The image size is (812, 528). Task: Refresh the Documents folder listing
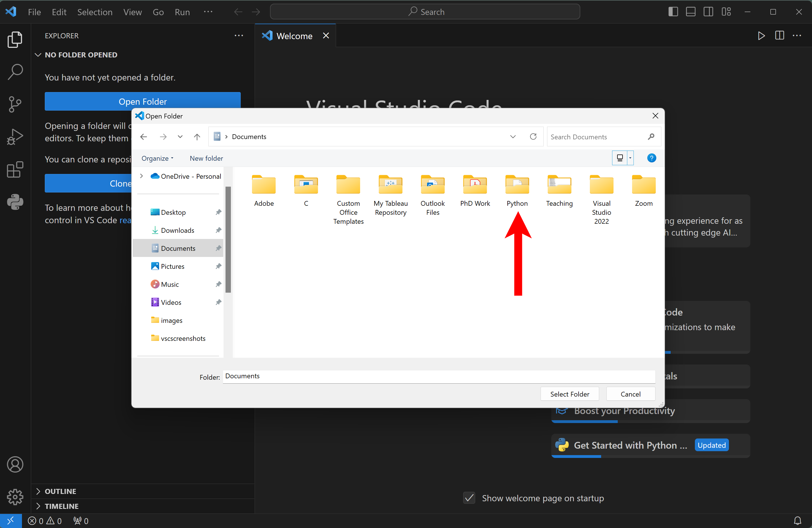point(533,137)
